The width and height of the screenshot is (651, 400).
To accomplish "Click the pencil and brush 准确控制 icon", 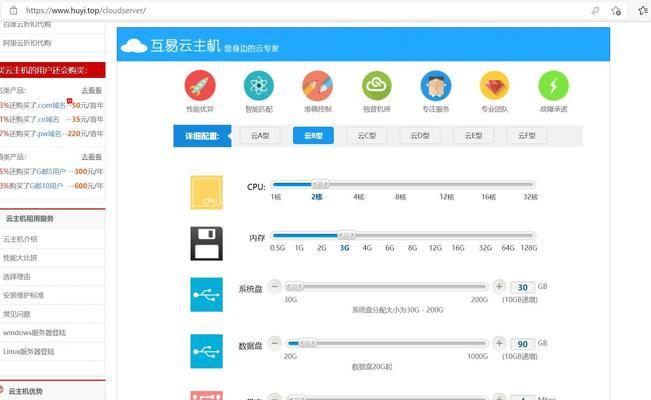I will (x=318, y=86).
